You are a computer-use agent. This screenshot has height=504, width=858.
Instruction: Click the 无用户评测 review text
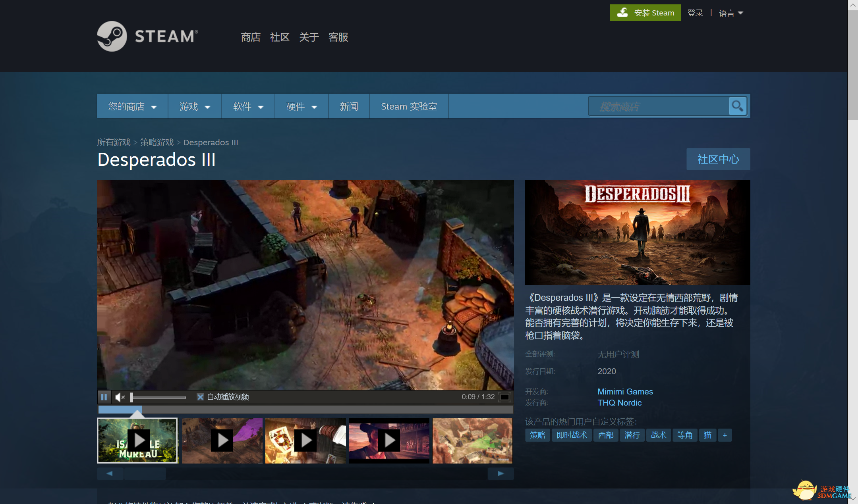[x=618, y=354]
